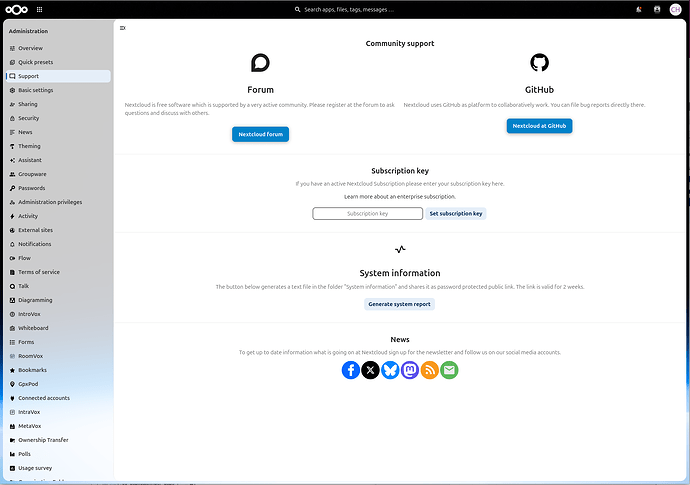Open the contacts menu icon

(x=657, y=9)
